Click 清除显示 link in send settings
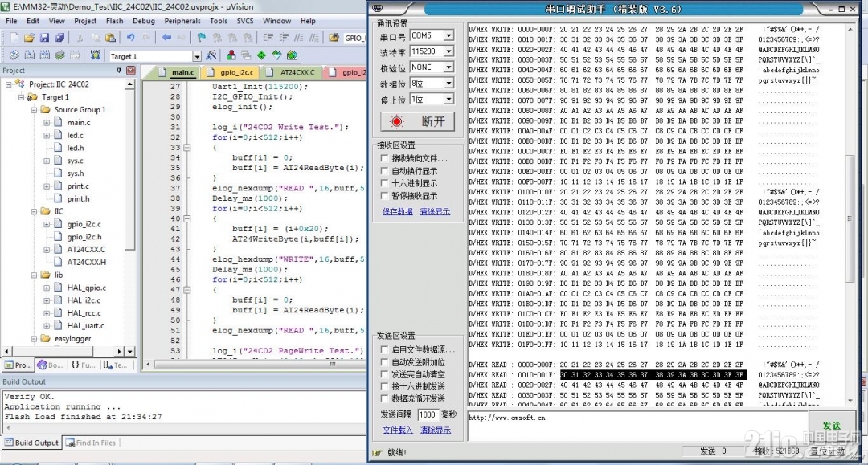 (x=435, y=430)
